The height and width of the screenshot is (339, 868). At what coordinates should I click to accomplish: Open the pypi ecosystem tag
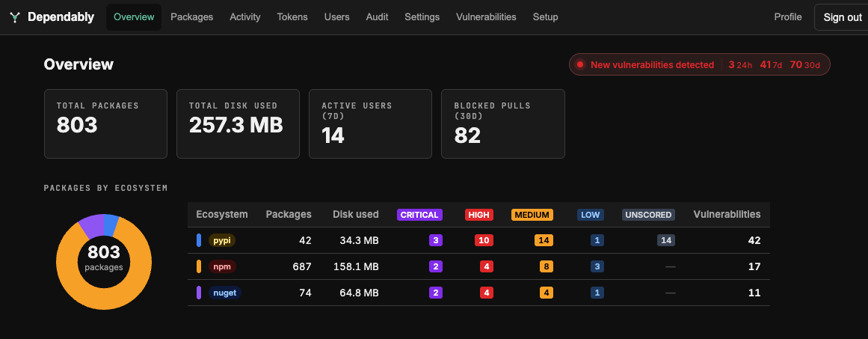tap(222, 240)
